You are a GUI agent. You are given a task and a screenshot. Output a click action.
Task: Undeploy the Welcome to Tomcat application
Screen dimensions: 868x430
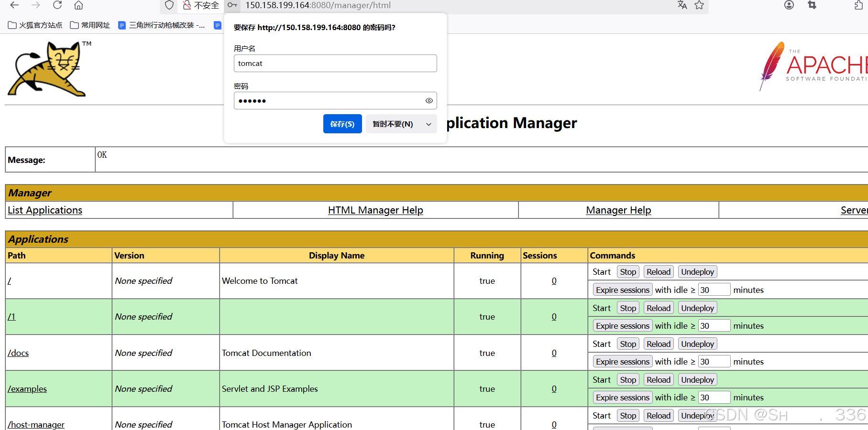[697, 272]
